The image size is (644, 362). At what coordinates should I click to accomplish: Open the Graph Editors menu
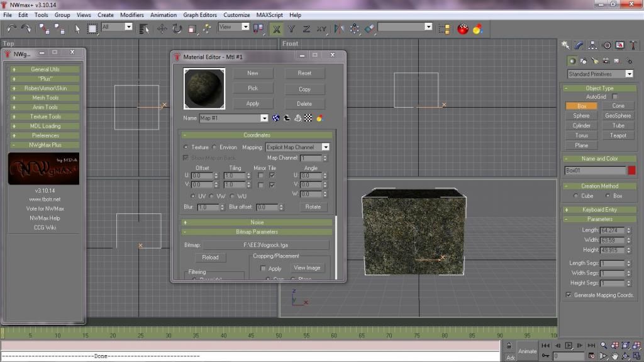pos(200,14)
